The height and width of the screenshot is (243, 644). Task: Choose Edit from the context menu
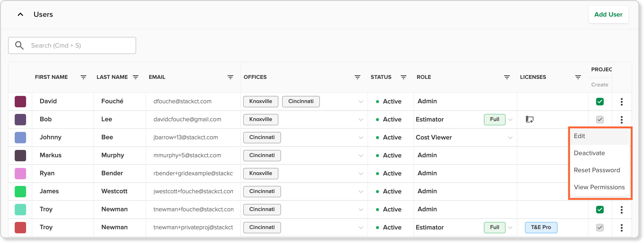coord(599,136)
